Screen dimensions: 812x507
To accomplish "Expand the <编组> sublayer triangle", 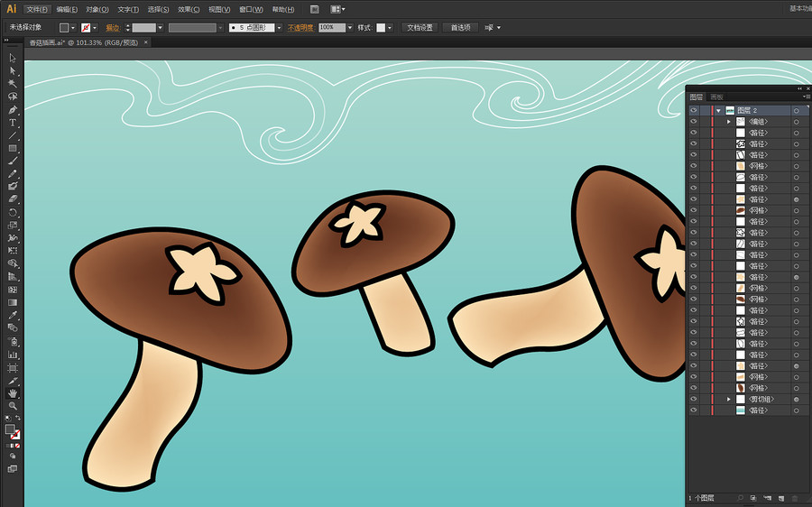I will pyautogui.click(x=729, y=122).
